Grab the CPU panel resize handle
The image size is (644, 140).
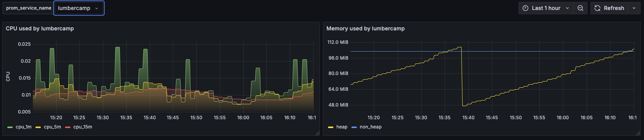pos(317,133)
